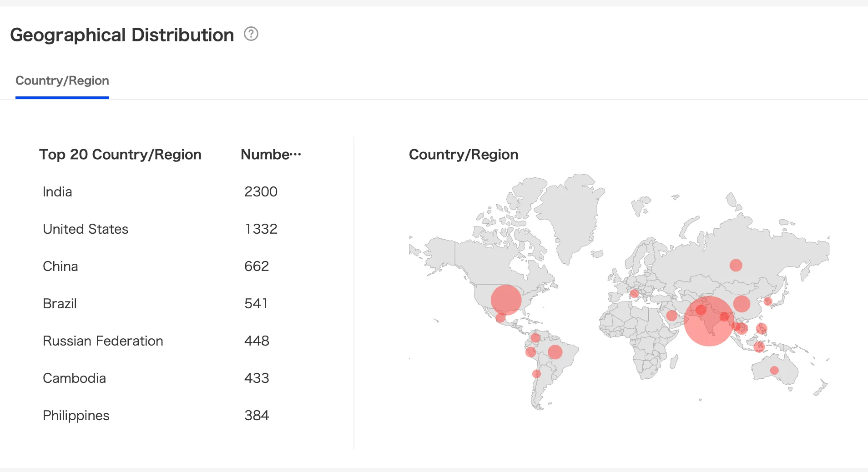Click the United States bubble on map
The width and height of the screenshot is (868, 472).
(506, 300)
